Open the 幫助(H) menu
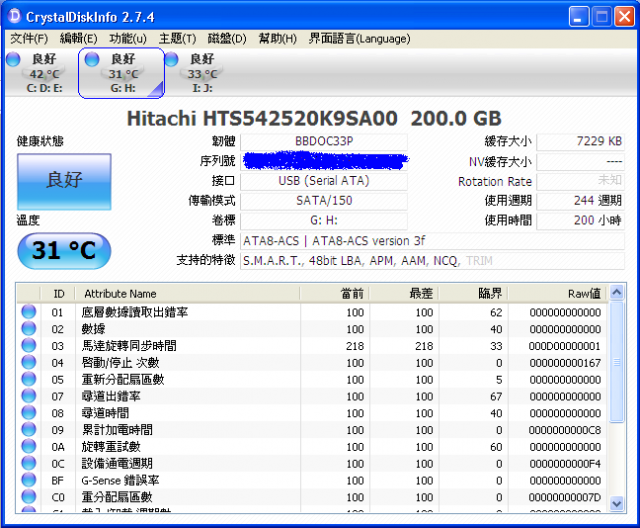This screenshot has width=640, height=528. tap(278, 39)
